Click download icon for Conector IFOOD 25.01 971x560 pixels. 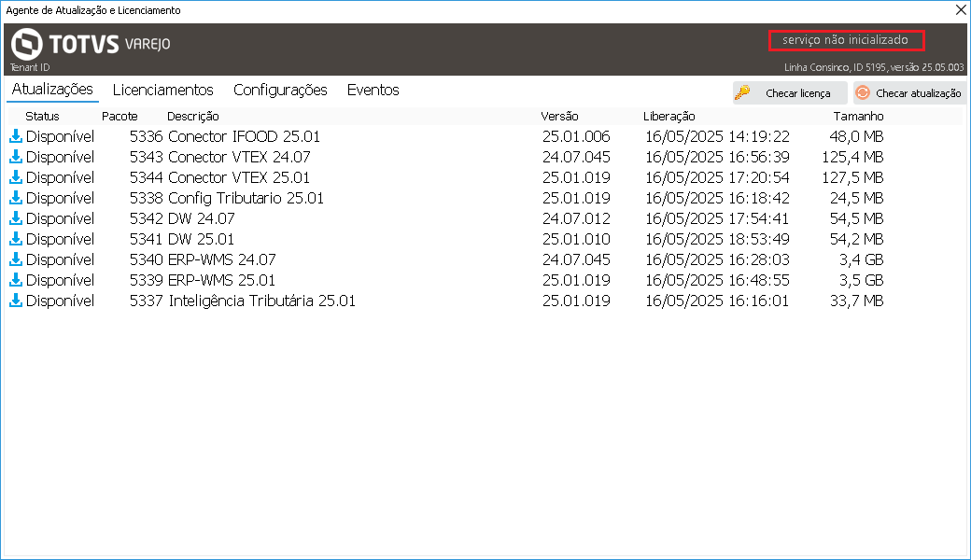(x=16, y=136)
